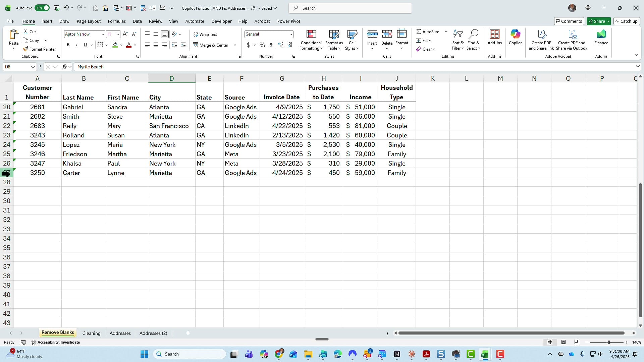644x362 pixels.
Task: Open Cell Styles gallery
Action: click(x=352, y=40)
